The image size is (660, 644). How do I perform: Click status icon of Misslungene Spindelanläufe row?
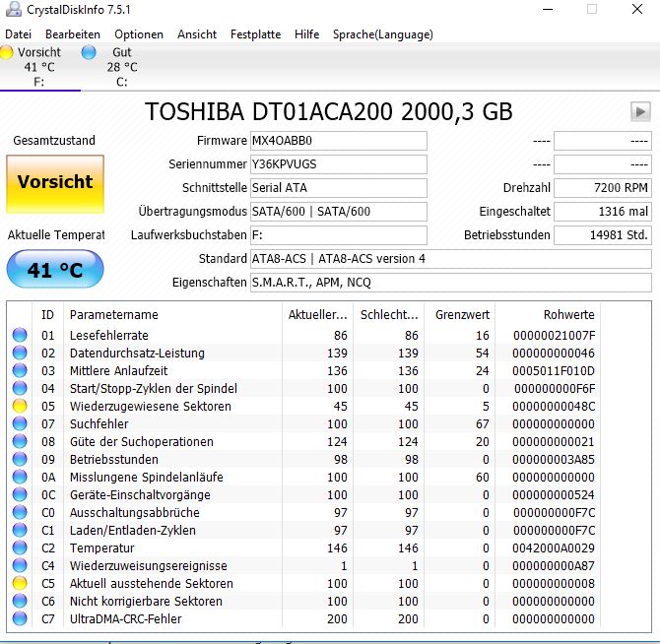point(20,477)
